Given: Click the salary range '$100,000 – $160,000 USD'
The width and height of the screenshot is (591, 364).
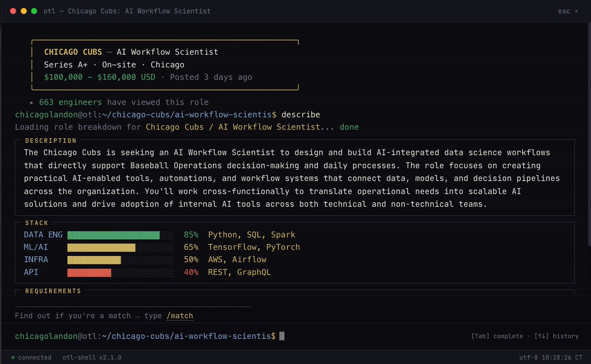Looking at the screenshot, I should pos(99,77).
